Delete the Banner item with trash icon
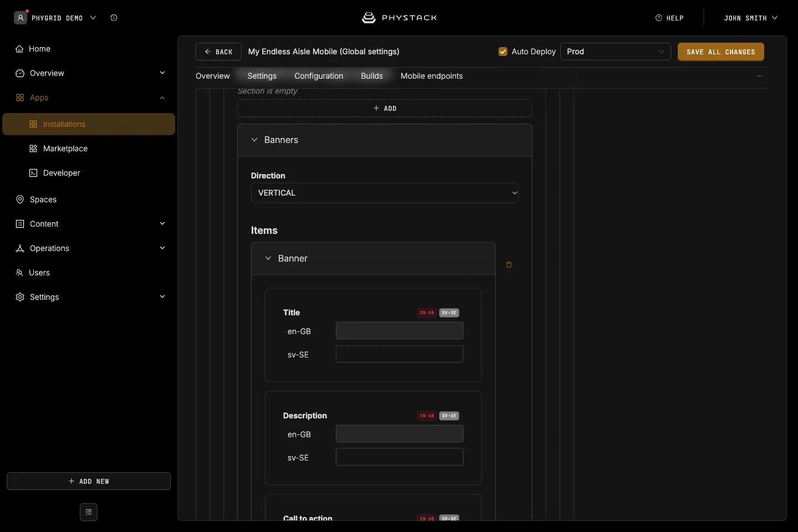This screenshot has width=798, height=532. point(509,265)
